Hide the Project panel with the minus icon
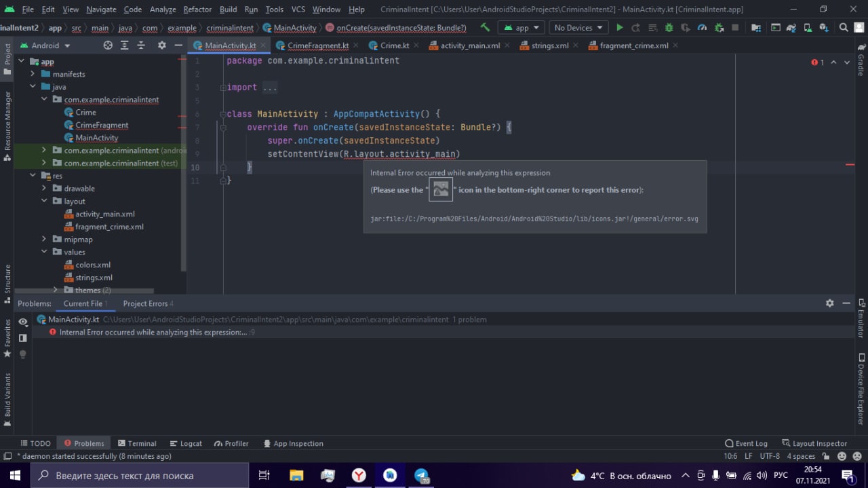 pyautogui.click(x=178, y=45)
